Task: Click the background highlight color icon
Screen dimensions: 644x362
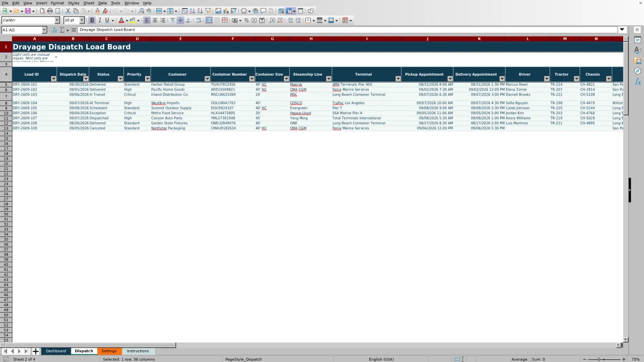Action: tap(132, 20)
